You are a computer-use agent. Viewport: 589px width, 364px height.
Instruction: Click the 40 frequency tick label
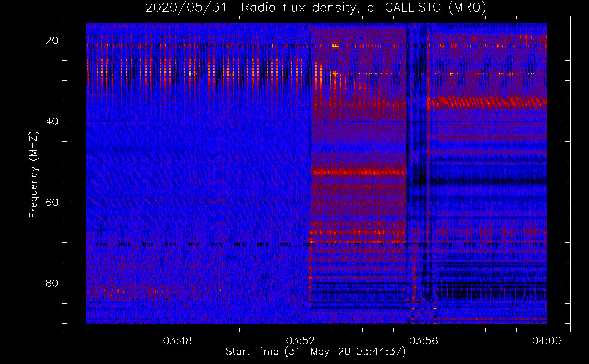52,121
